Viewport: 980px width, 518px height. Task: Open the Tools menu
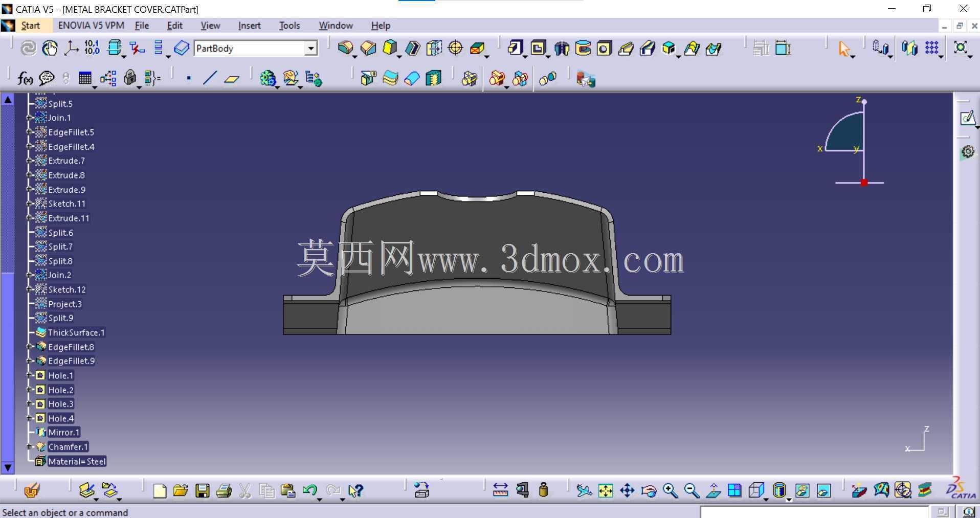289,26
